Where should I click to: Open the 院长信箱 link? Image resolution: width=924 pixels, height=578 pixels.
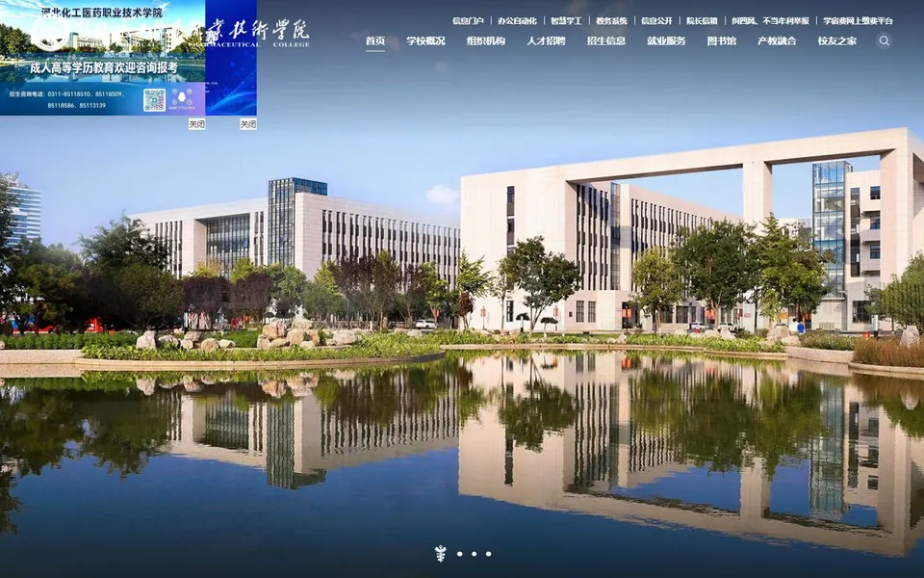[702, 20]
